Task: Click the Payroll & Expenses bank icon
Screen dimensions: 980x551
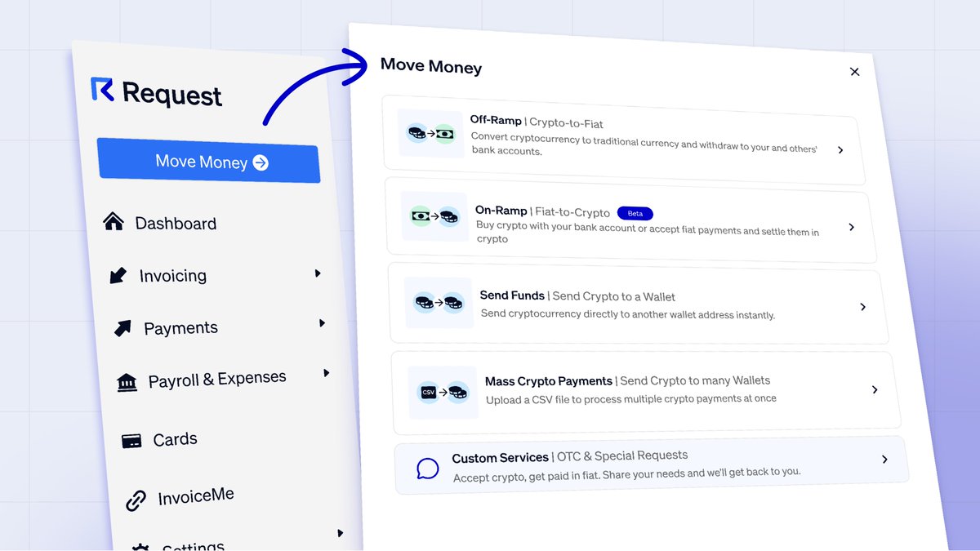Action: coord(127,382)
